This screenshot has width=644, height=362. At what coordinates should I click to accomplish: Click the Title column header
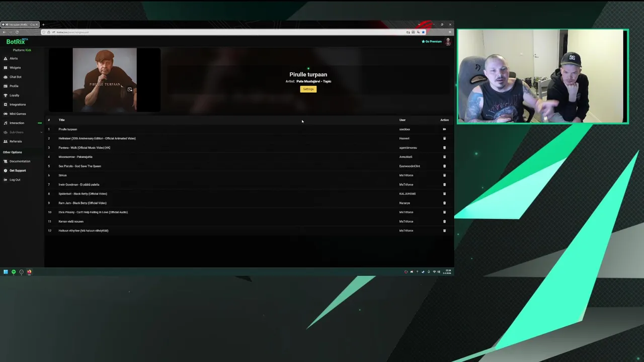pos(61,120)
